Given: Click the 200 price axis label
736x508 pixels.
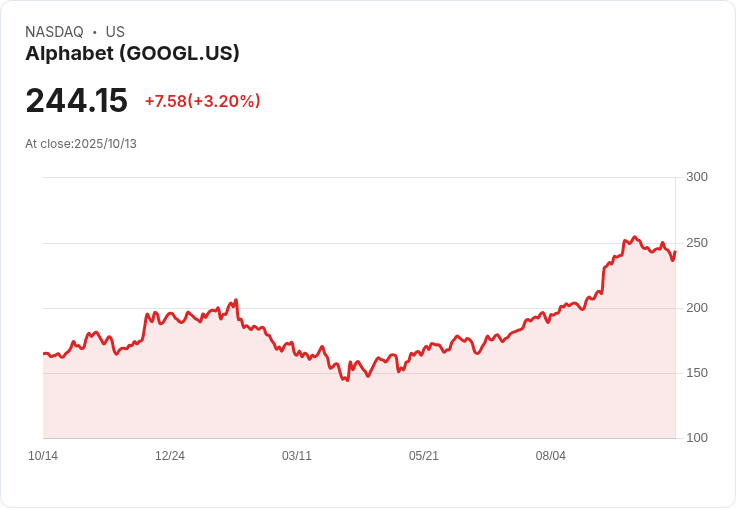Looking at the screenshot, I should coord(696,308).
